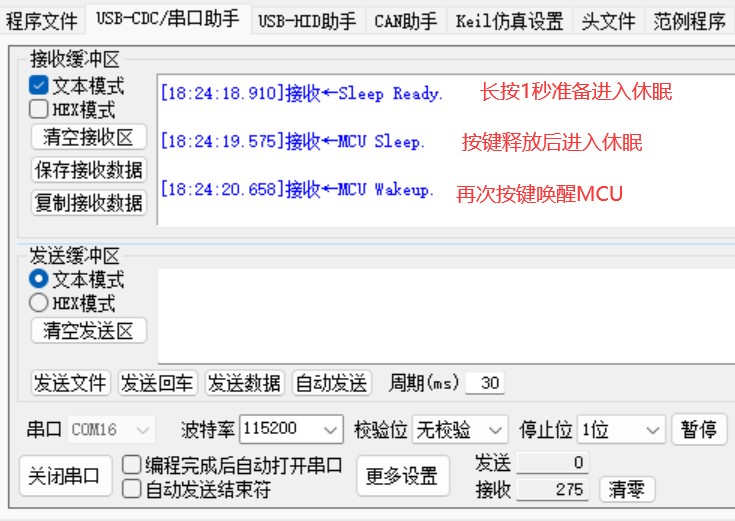Click the 发送 count field showing 0

552,463
